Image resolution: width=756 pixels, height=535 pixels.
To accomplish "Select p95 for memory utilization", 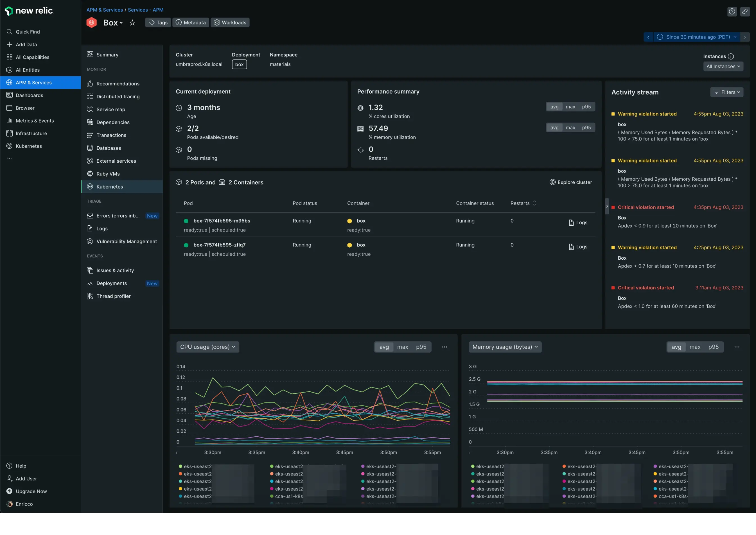I will 586,128.
